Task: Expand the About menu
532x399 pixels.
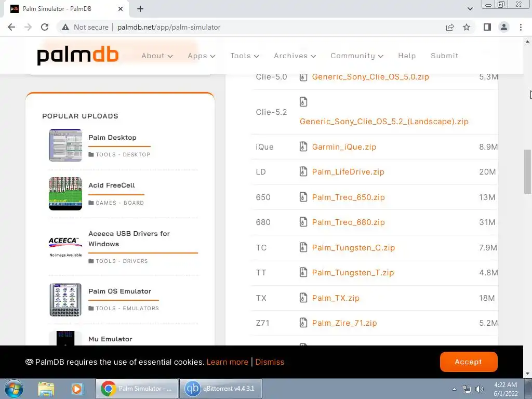Action: [157, 56]
